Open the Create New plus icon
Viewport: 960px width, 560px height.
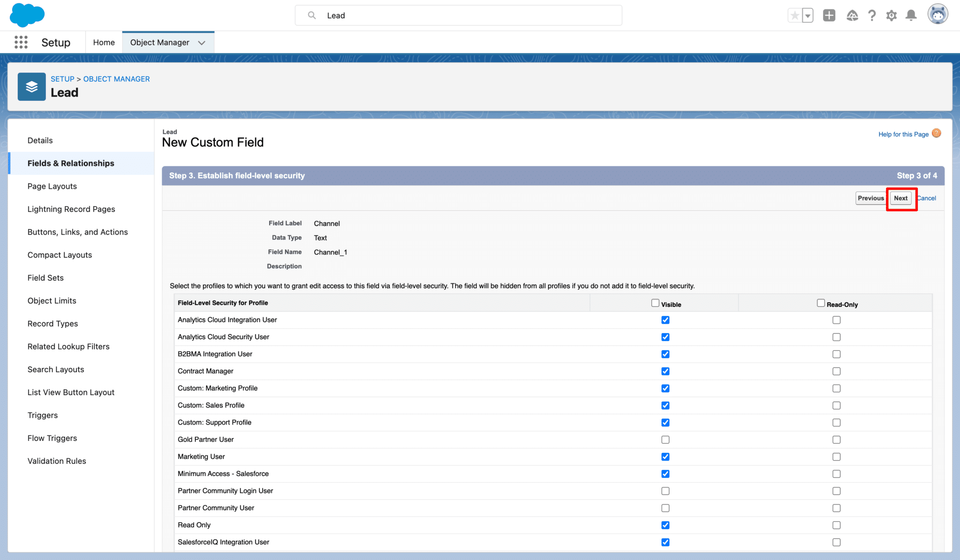tap(829, 15)
